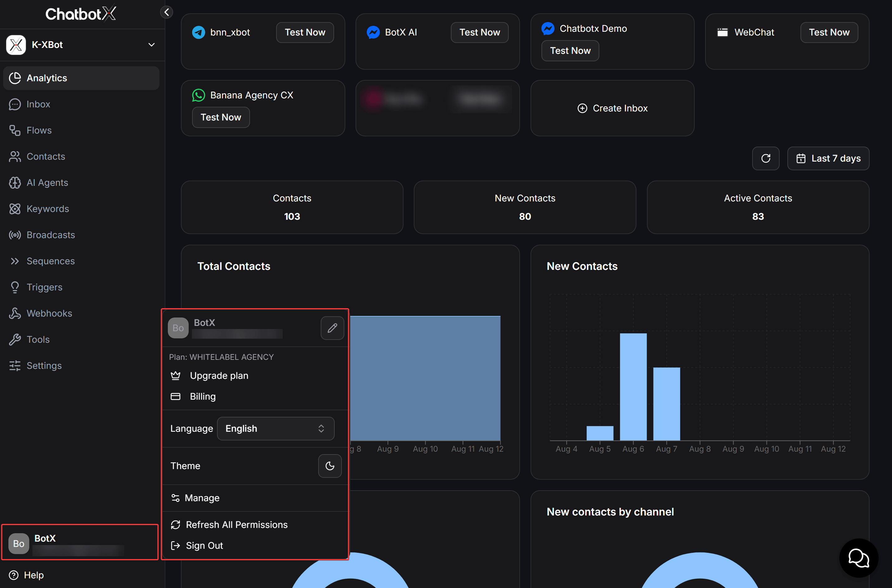Click the Keywords icon in the sidebar
The width and height of the screenshot is (892, 588).
click(x=15, y=209)
